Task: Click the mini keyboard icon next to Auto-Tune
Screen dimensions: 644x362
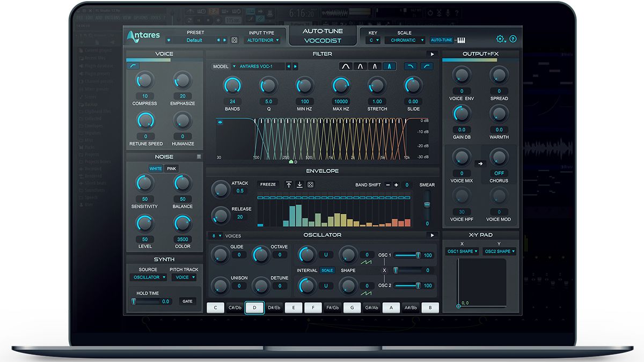Action: pos(462,39)
